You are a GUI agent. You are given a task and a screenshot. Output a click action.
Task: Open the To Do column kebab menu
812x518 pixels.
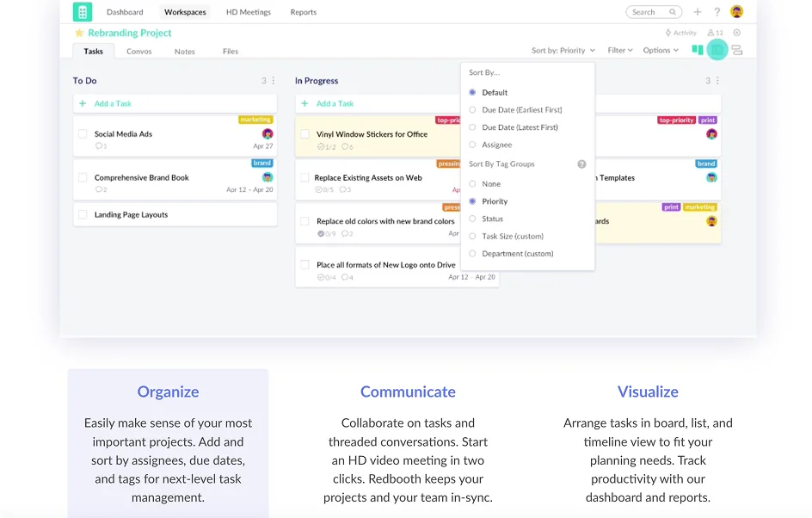point(274,81)
